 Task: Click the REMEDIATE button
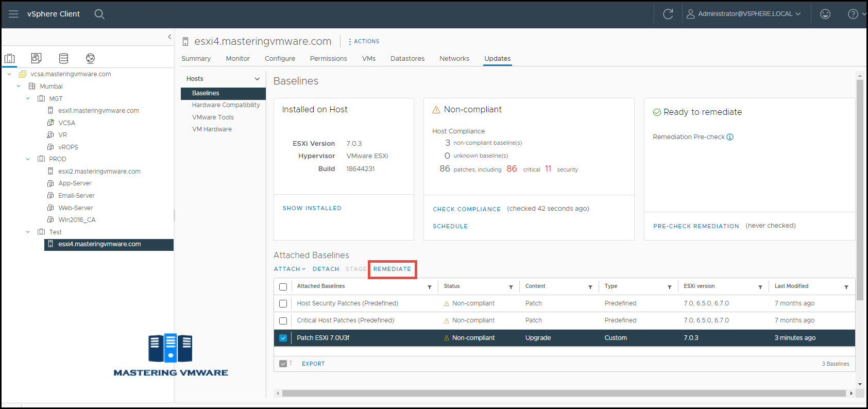point(392,269)
